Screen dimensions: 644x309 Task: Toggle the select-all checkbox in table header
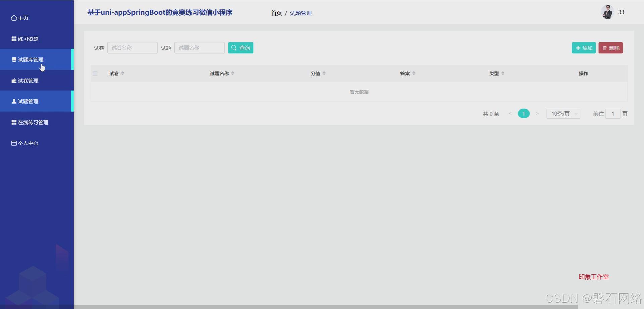(x=95, y=73)
